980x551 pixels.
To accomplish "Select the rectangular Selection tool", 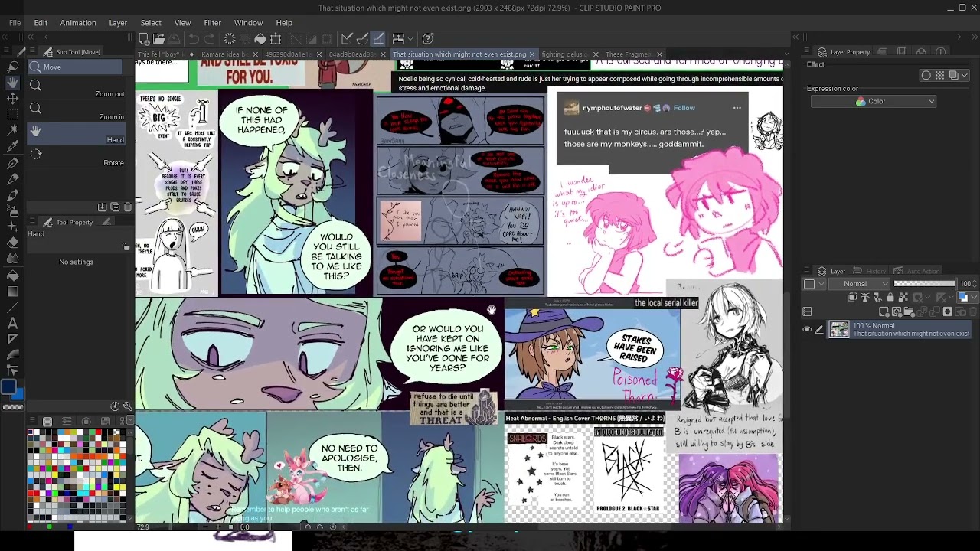I will click(x=13, y=115).
